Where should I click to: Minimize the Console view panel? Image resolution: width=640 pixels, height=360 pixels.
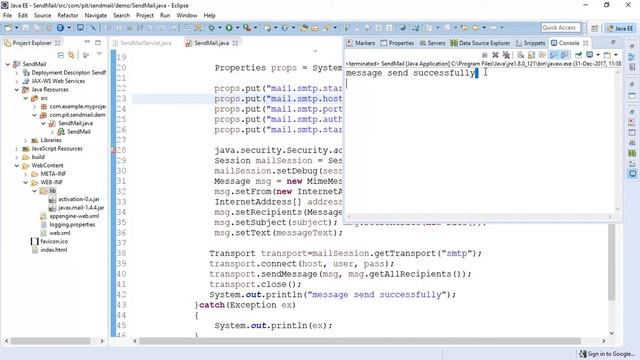pos(613,42)
